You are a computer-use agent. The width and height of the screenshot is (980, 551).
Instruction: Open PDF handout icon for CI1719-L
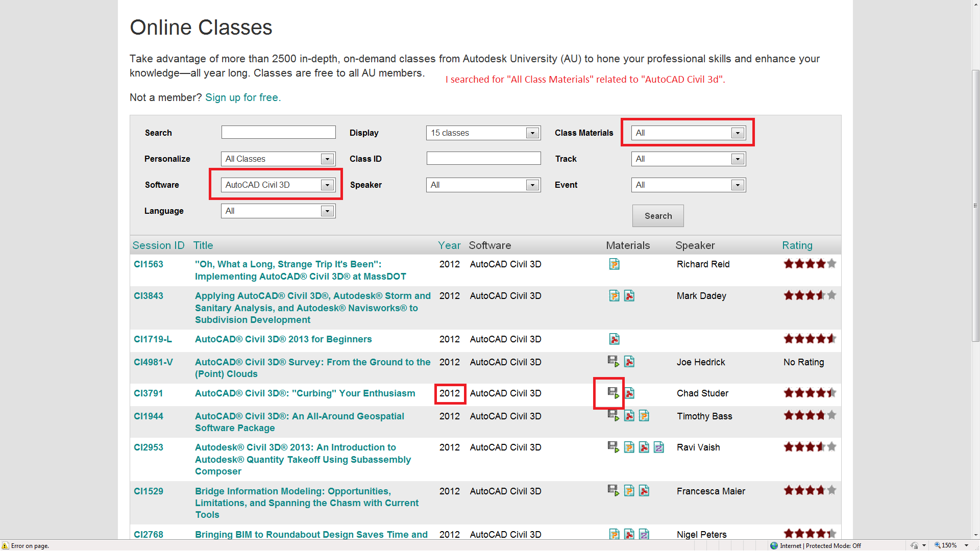click(x=614, y=339)
